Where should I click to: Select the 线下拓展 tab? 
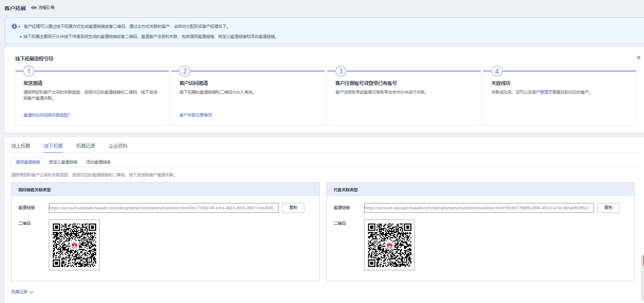coord(53,146)
